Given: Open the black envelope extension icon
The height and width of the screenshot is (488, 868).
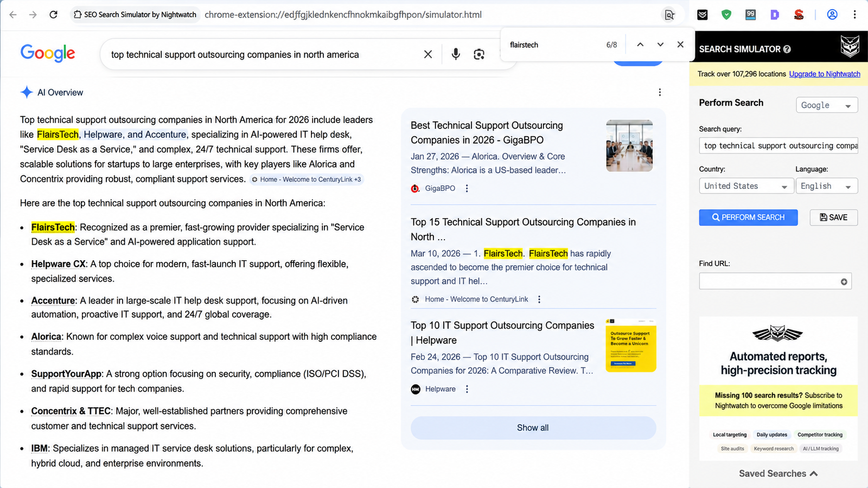Looking at the screenshot, I should point(703,15).
